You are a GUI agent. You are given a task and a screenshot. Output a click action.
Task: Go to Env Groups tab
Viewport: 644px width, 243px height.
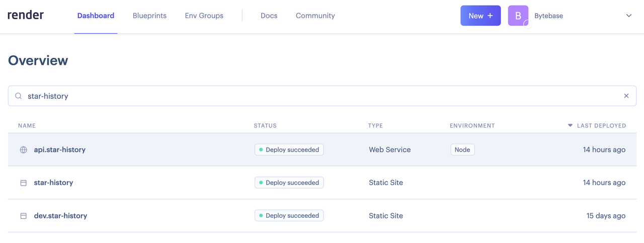pyautogui.click(x=204, y=16)
